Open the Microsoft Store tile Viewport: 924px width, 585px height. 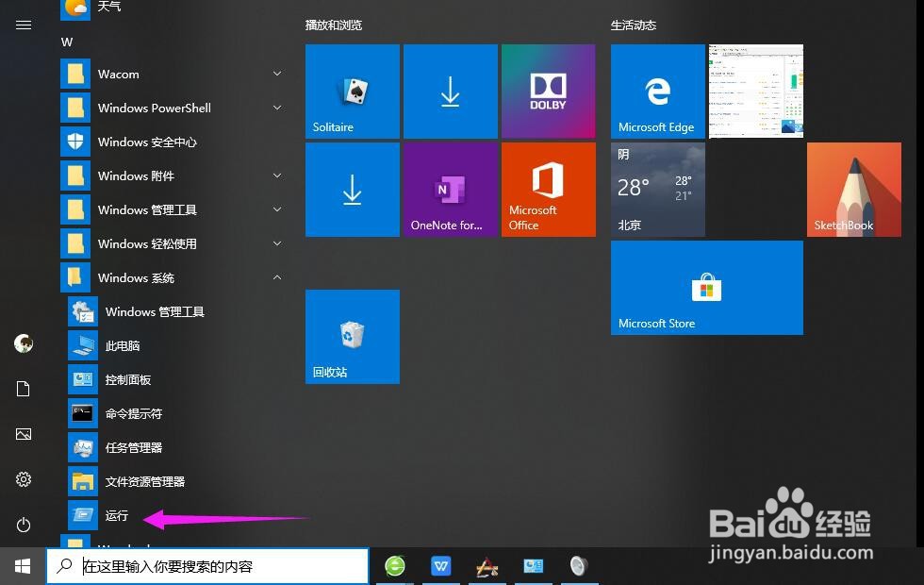click(x=706, y=288)
